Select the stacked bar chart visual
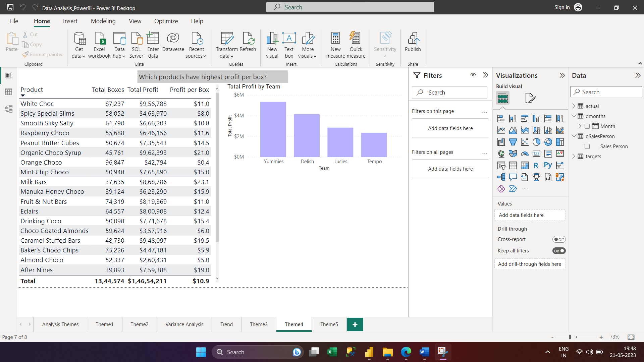 tap(501, 118)
